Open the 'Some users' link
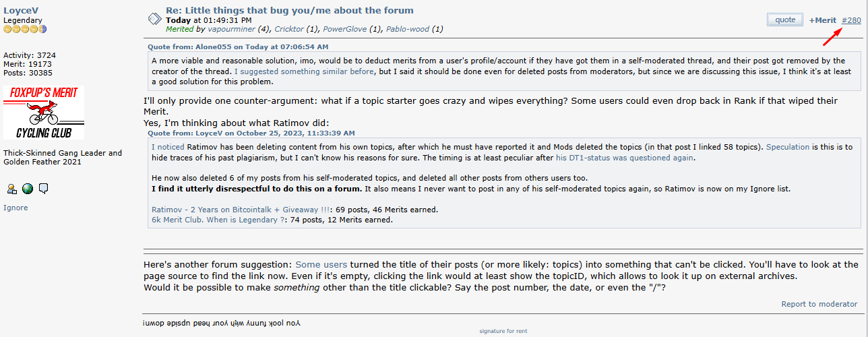This screenshot has height=337, width=868. point(321,265)
